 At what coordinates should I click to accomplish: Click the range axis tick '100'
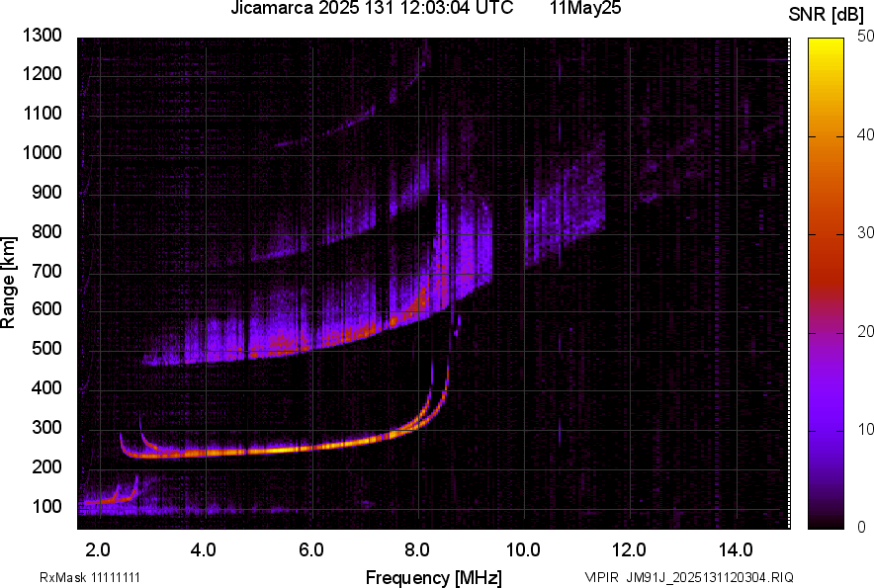click(x=46, y=506)
